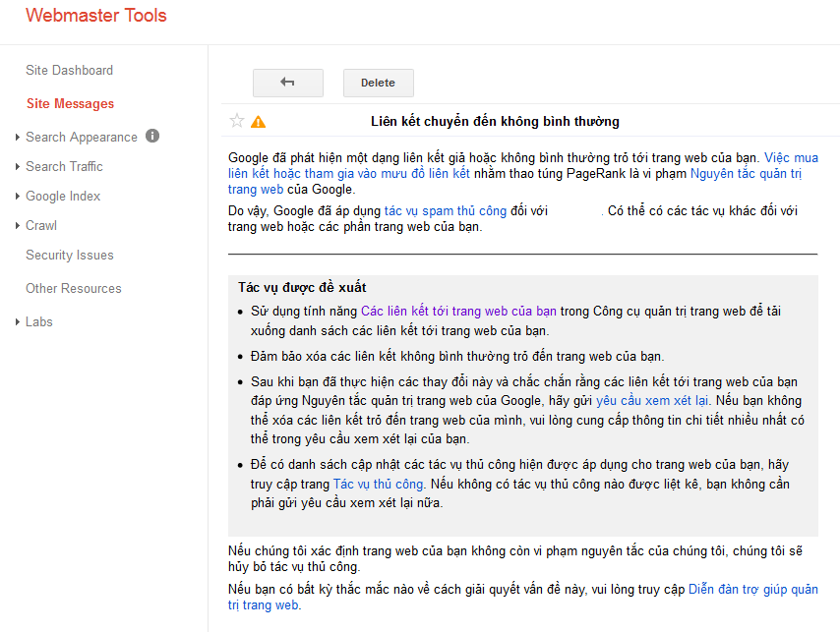Viewport: 840px width, 632px height.
Task: Open Other Resources page
Action: 74,288
